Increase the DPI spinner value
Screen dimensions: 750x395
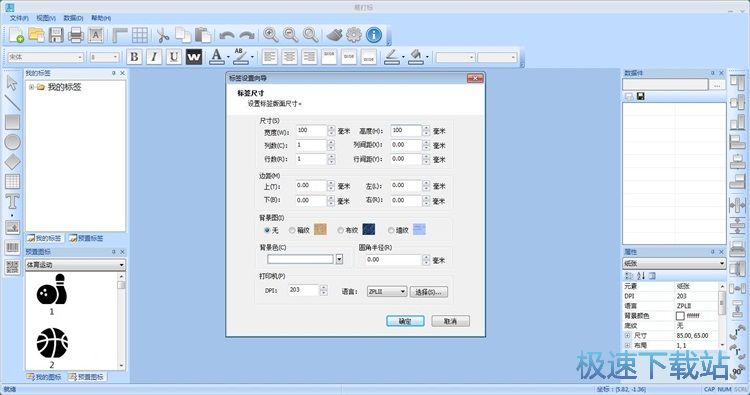323,287
